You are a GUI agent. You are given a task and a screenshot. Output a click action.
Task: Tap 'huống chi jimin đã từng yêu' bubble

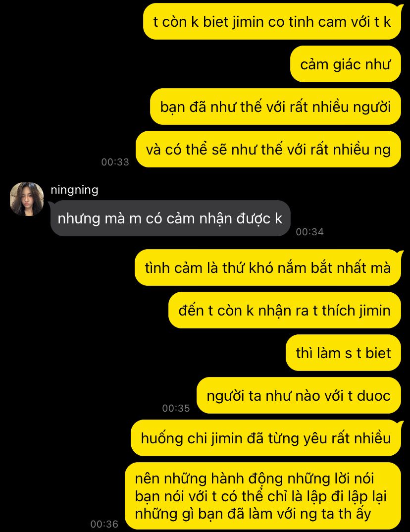[x=266, y=438]
